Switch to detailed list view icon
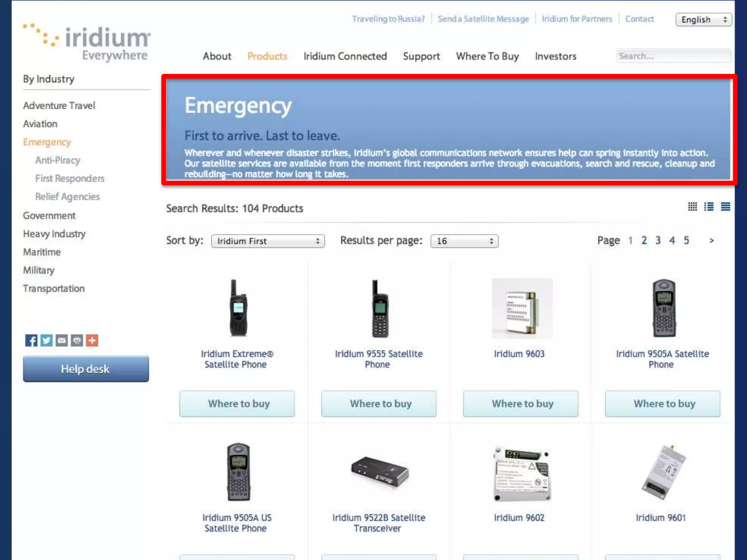This screenshot has height=560, width=747. coord(709,207)
